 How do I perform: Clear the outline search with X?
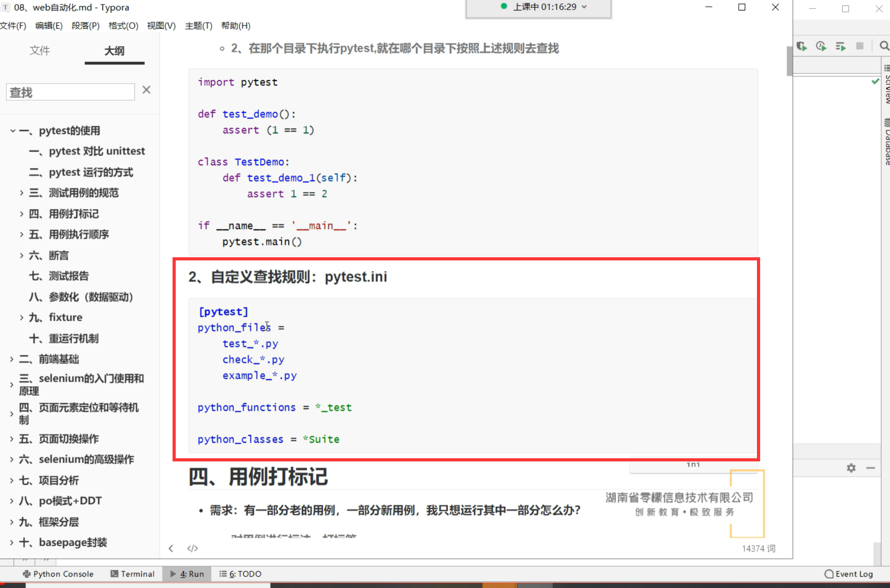coord(146,90)
